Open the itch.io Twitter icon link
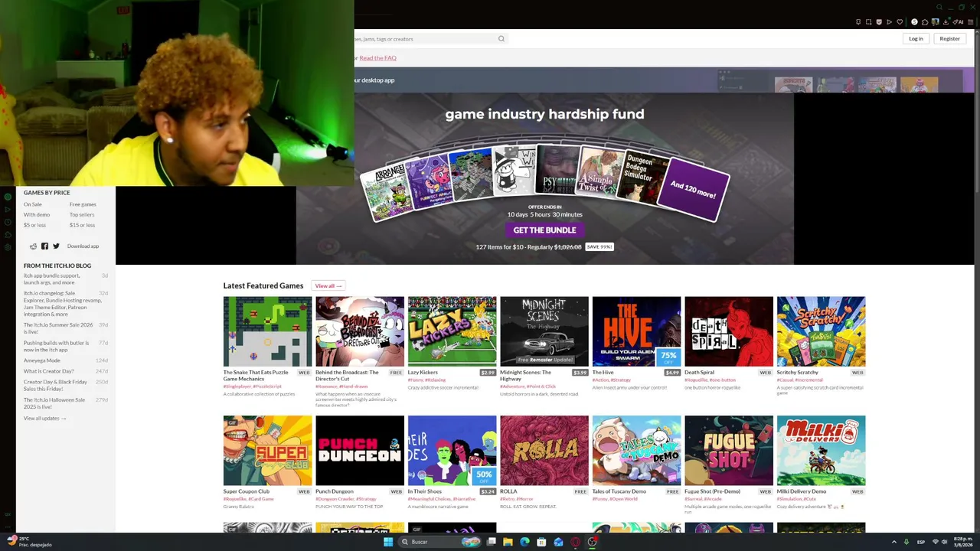The image size is (980, 551). [x=56, y=246]
